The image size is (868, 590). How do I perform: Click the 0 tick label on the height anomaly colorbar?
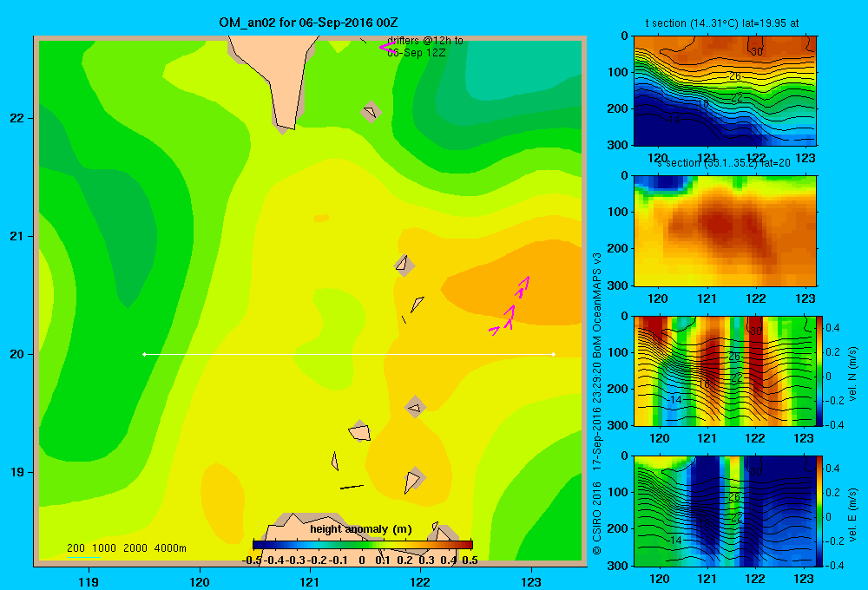(361, 560)
